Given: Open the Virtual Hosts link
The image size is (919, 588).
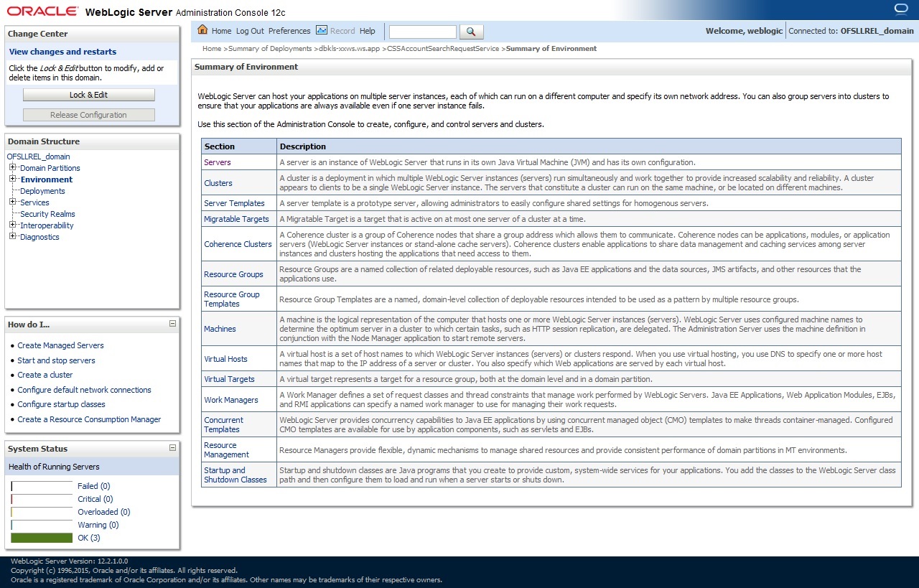Looking at the screenshot, I should pos(225,359).
